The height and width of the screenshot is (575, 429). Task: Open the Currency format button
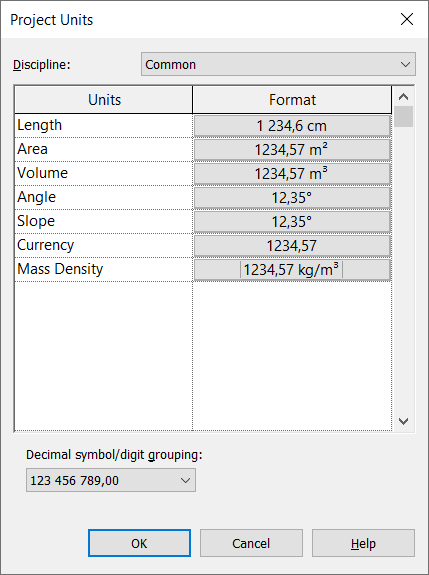[x=292, y=245]
